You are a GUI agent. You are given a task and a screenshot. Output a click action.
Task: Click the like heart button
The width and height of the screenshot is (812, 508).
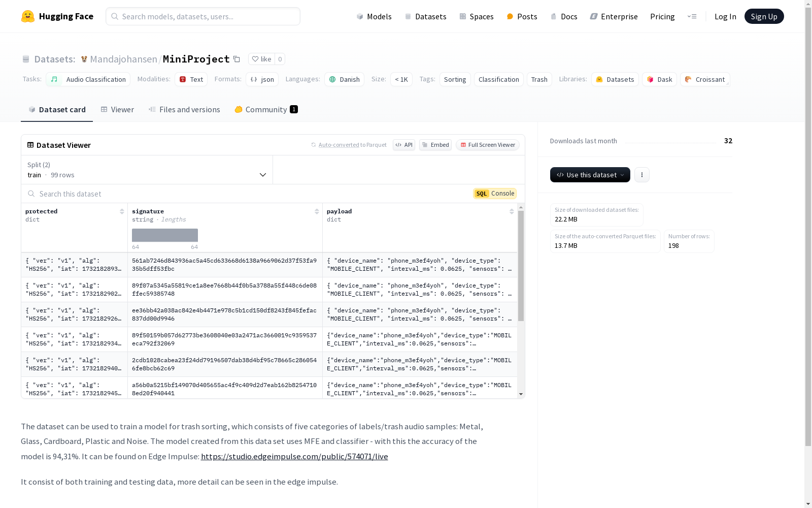click(x=261, y=59)
